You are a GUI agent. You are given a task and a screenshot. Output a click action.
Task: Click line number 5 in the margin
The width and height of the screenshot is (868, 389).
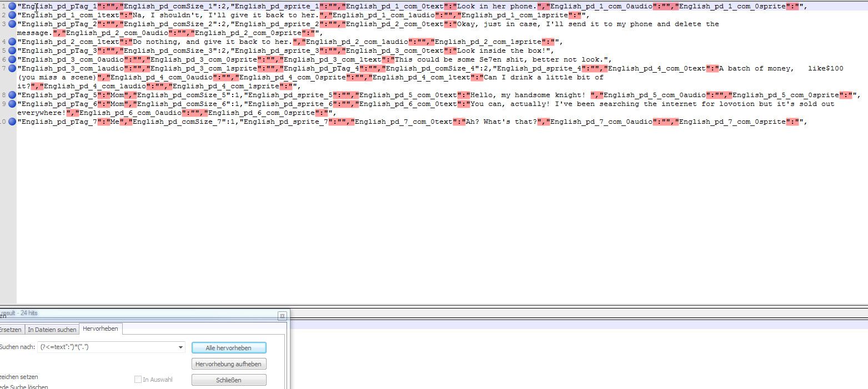4,51
